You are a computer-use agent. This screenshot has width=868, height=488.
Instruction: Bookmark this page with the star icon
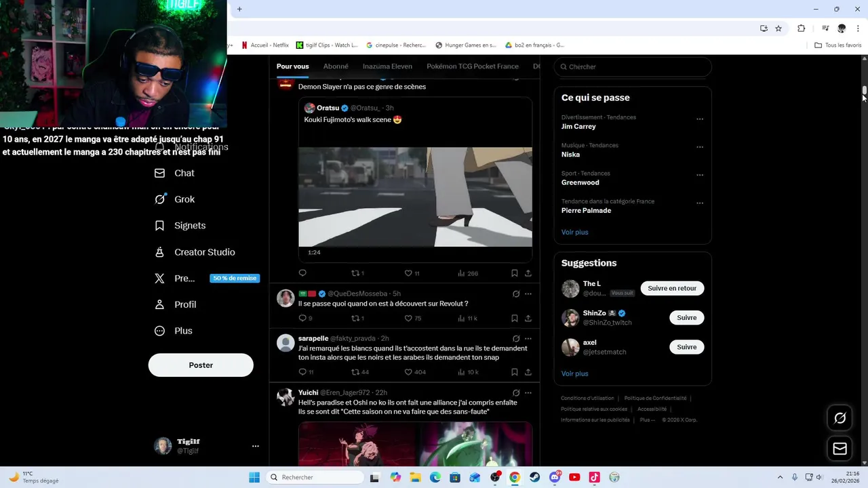click(778, 28)
